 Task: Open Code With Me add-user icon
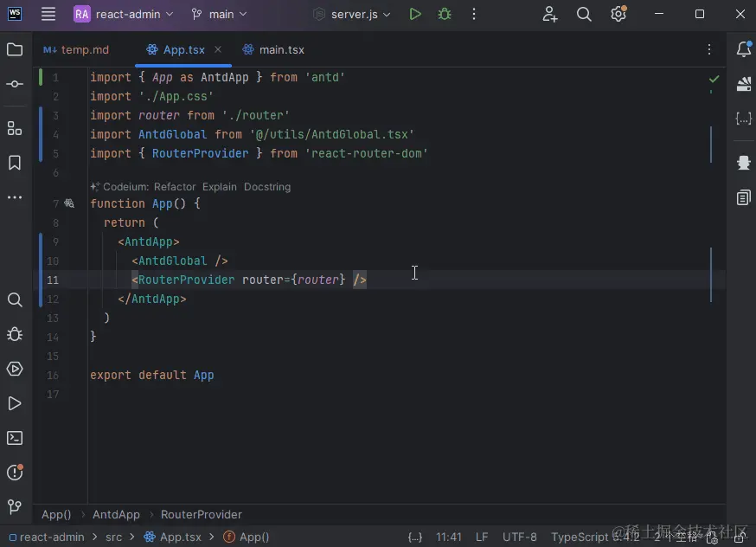click(x=549, y=14)
